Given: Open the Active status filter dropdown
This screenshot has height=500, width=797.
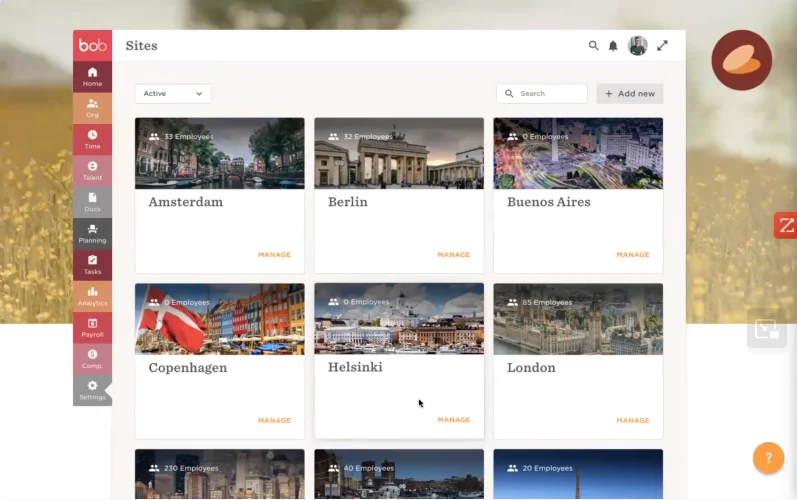Looking at the screenshot, I should pyautogui.click(x=173, y=93).
